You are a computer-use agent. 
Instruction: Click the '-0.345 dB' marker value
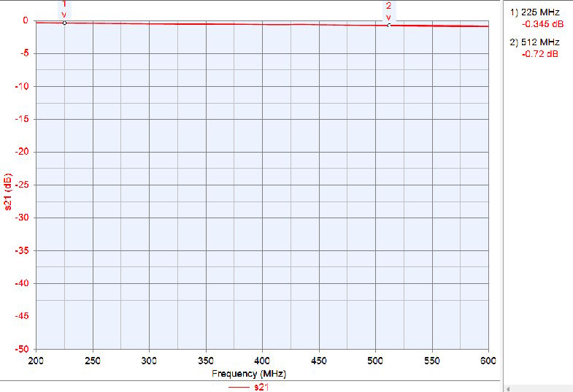coord(542,24)
